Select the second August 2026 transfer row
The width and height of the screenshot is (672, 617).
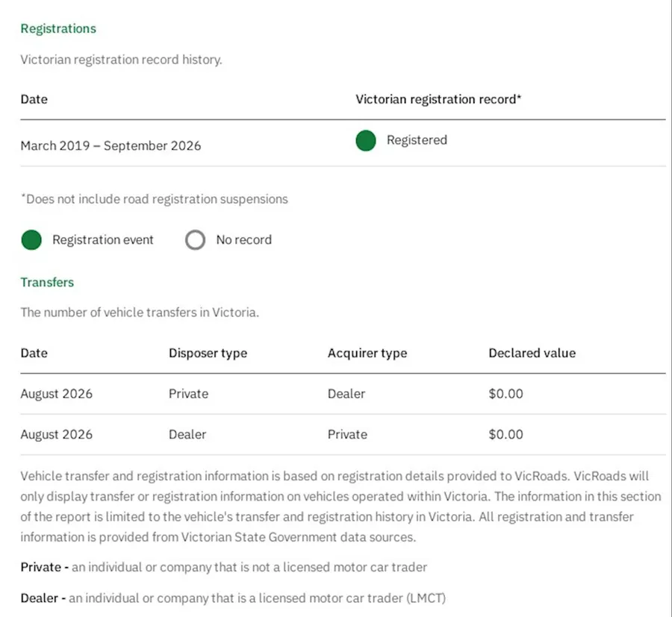(343, 435)
